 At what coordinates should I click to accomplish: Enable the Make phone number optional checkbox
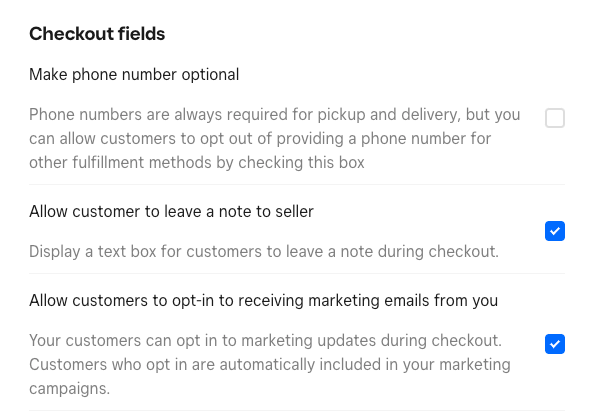(x=555, y=119)
